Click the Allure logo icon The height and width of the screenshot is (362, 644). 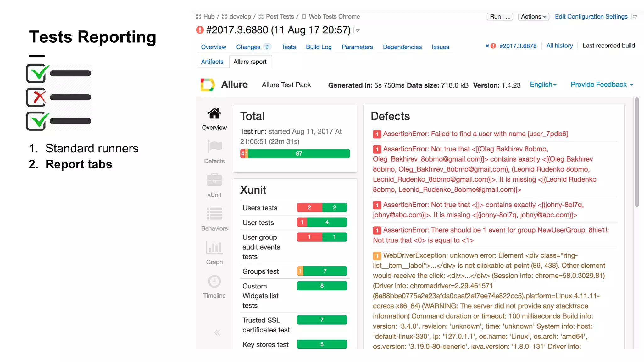(208, 85)
